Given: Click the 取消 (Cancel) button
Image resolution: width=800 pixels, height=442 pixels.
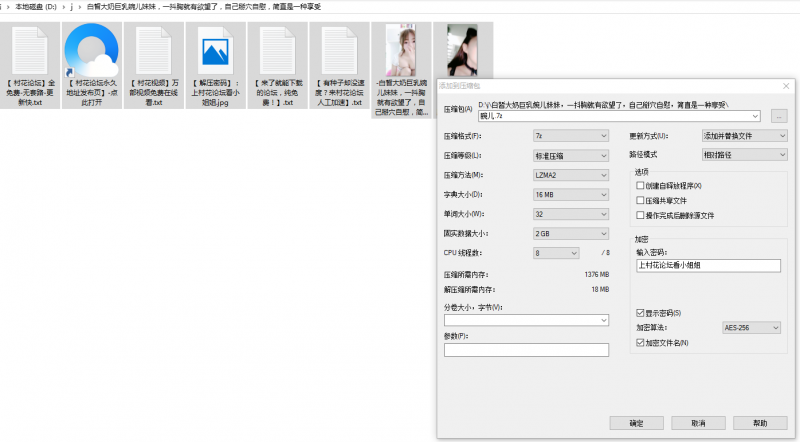Looking at the screenshot, I should click(x=699, y=423).
